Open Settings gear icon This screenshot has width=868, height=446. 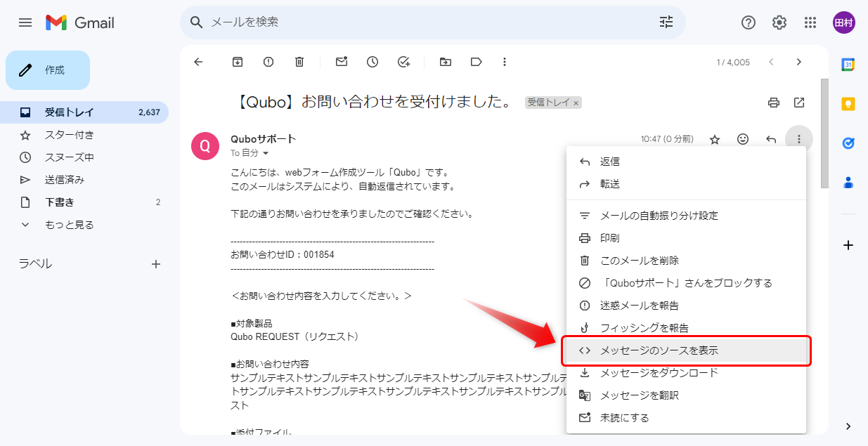point(779,22)
